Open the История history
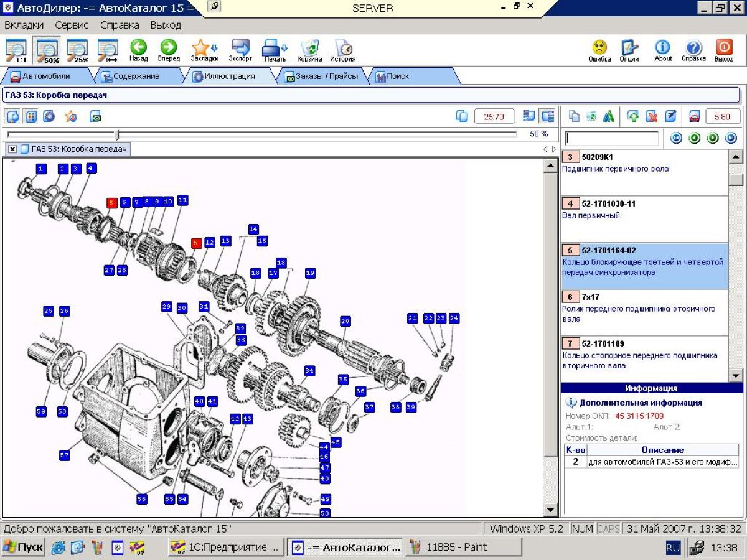Image resolution: width=747 pixels, height=560 pixels. pyautogui.click(x=343, y=50)
